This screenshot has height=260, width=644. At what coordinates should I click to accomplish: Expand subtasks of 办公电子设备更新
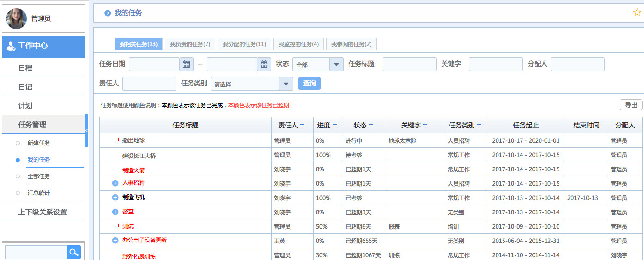coord(115,241)
